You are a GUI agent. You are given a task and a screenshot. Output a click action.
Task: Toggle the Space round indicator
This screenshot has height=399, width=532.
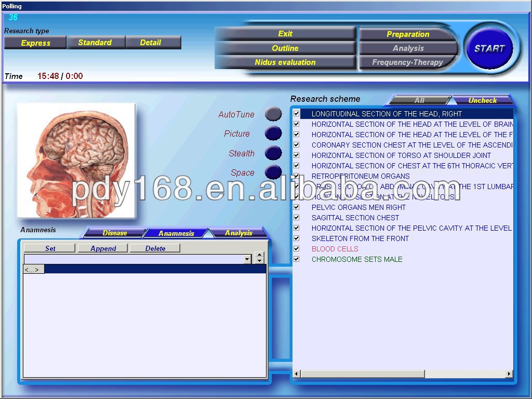pyautogui.click(x=273, y=172)
